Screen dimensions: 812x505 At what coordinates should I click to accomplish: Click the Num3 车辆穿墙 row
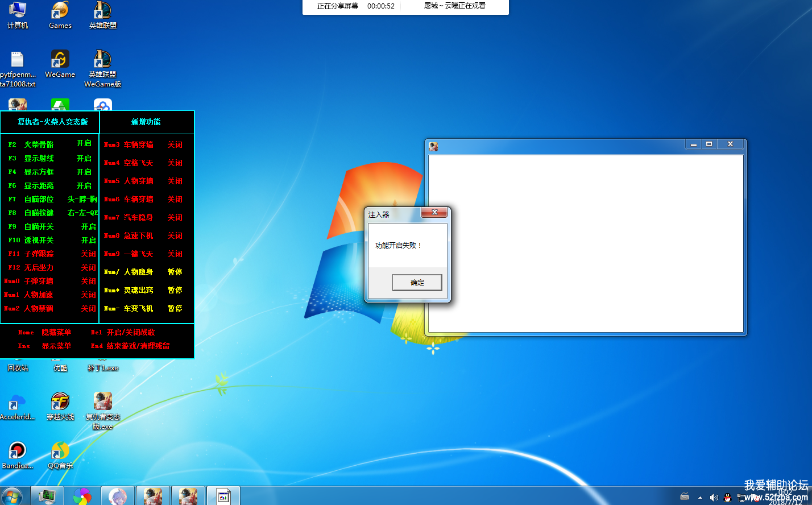tap(143, 144)
